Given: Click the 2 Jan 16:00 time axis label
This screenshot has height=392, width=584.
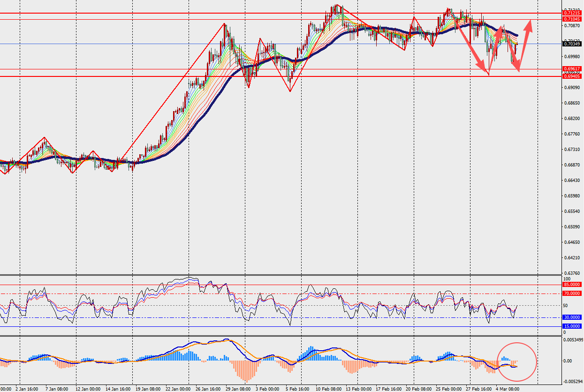Looking at the screenshot, I should (x=27, y=389).
